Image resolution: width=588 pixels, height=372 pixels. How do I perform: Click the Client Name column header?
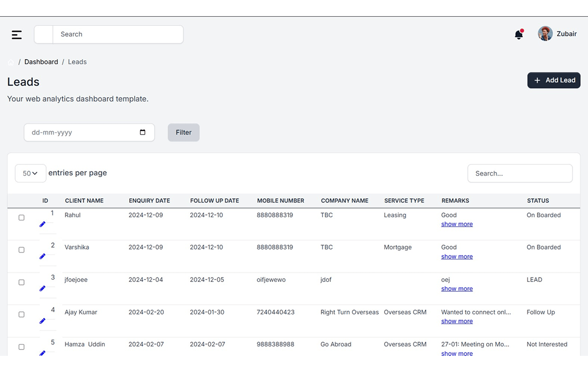click(x=84, y=201)
